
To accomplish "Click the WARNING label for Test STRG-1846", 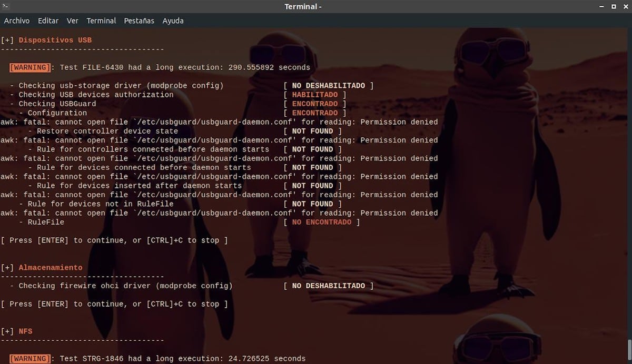I will (30, 359).
